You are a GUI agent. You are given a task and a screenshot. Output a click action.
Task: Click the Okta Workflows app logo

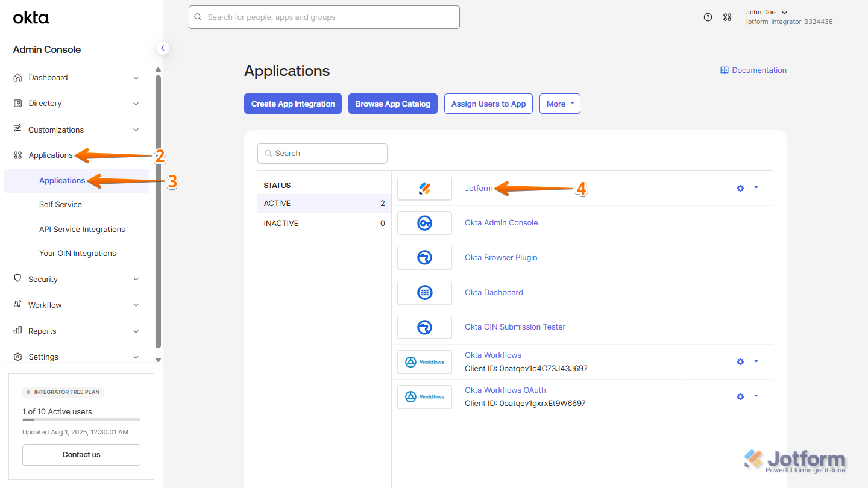point(424,362)
